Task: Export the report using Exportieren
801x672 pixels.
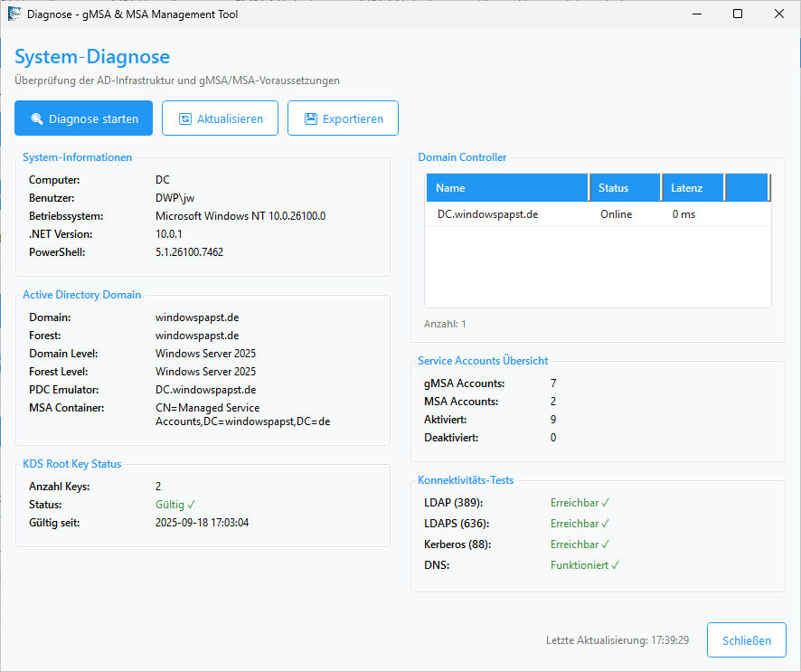Action: [343, 118]
